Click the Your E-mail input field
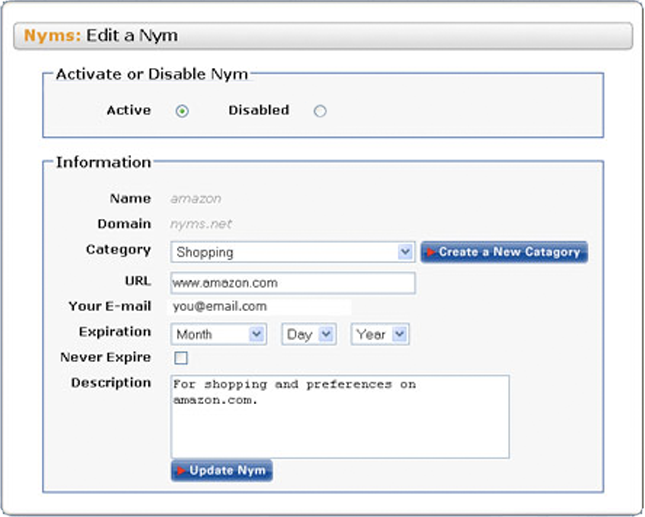Screen dimensions: 645x517 [260, 307]
